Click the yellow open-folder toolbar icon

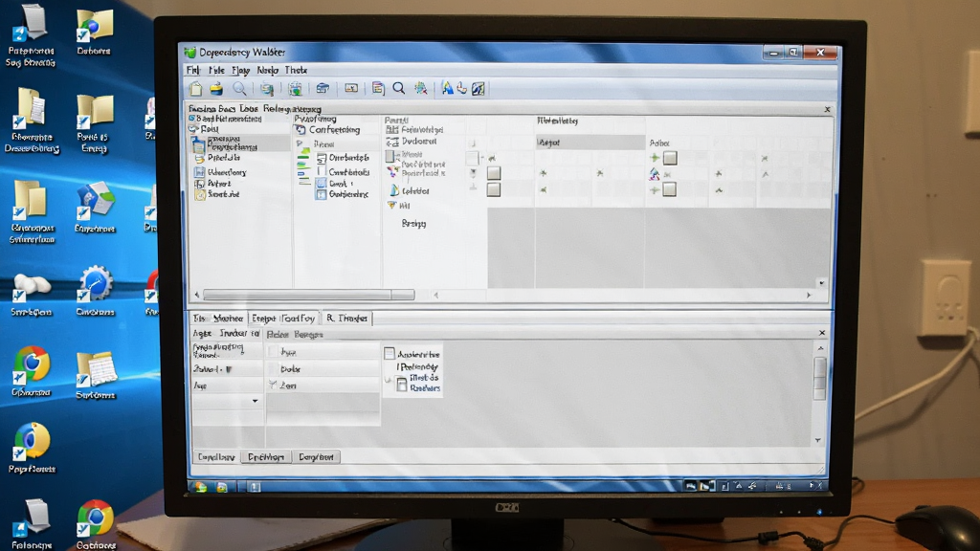tap(216, 89)
